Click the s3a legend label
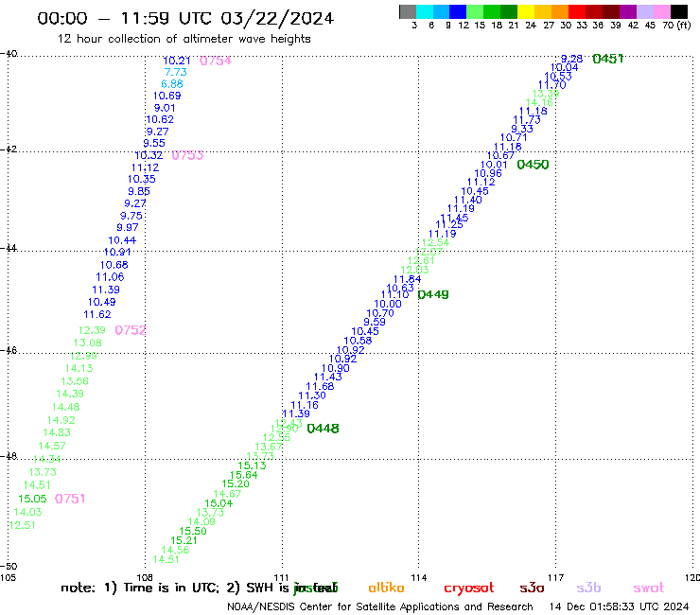 coord(532,589)
